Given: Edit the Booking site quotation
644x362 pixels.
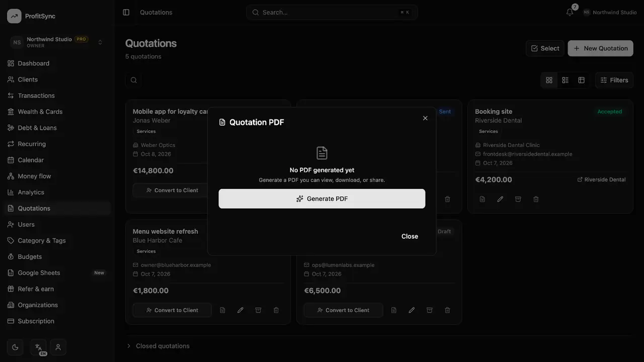Looking at the screenshot, I should 500,199.
